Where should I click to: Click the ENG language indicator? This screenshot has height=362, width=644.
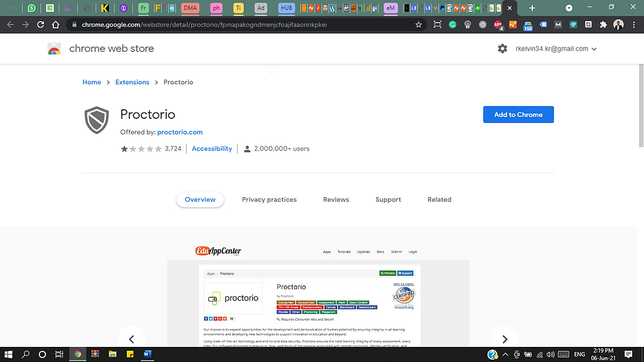pyautogui.click(x=580, y=355)
